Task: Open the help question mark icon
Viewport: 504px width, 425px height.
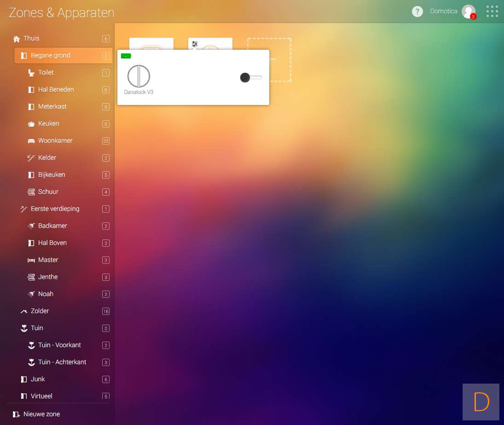Action: click(417, 12)
